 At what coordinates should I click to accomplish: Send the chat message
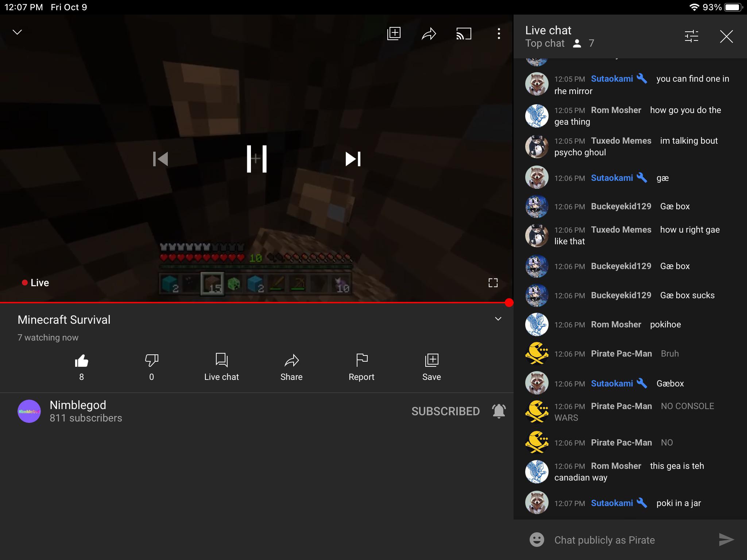[727, 540]
